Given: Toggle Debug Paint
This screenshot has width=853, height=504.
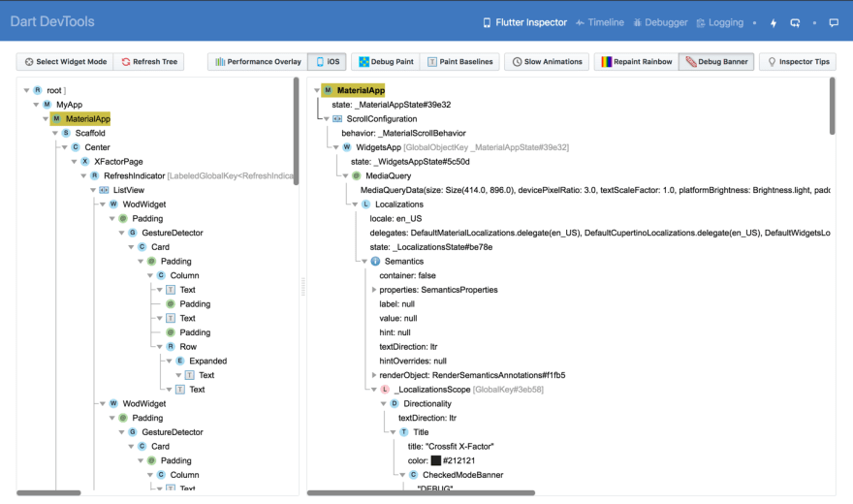Looking at the screenshot, I should [x=386, y=61].
